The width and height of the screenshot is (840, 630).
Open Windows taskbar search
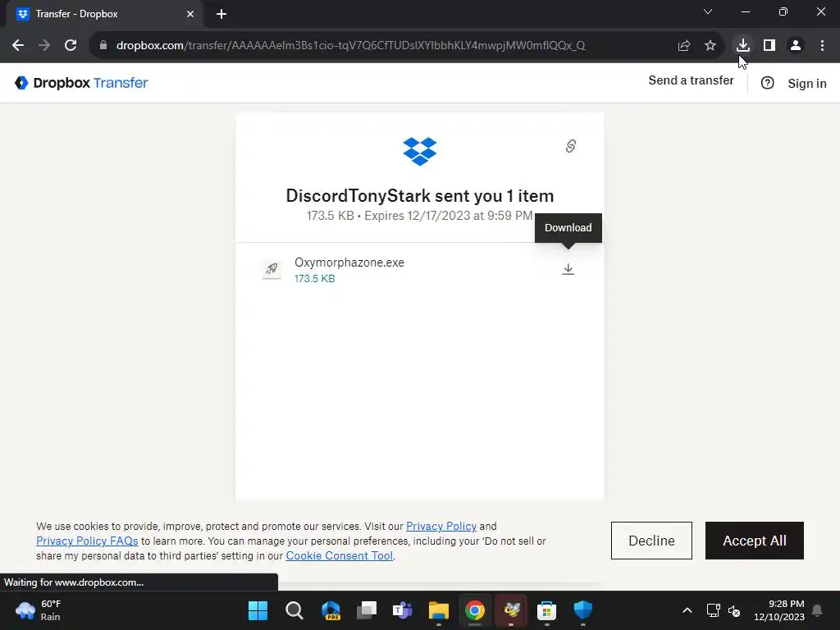(294, 610)
